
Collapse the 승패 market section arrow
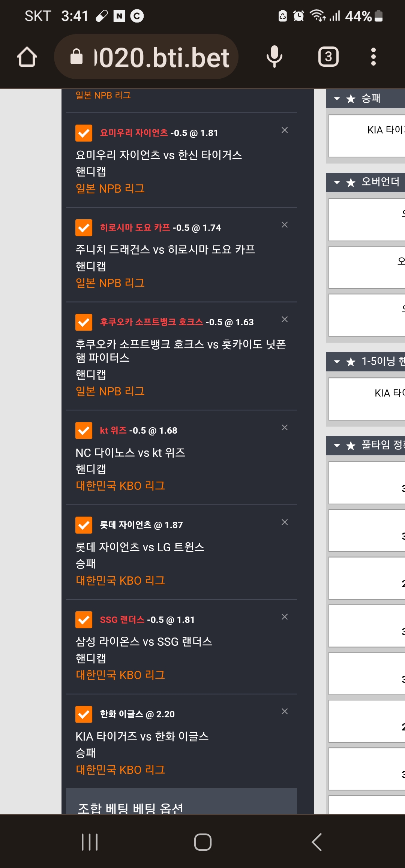pyautogui.click(x=337, y=99)
